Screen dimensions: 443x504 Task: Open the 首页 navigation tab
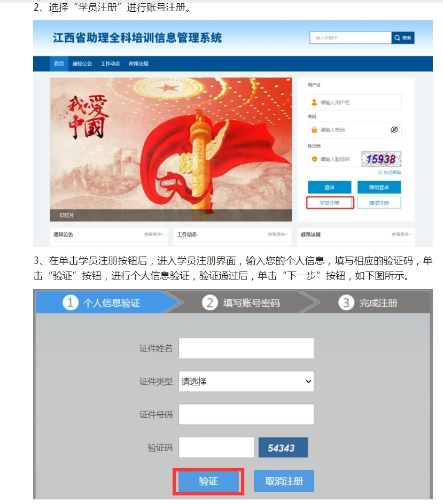click(x=59, y=64)
